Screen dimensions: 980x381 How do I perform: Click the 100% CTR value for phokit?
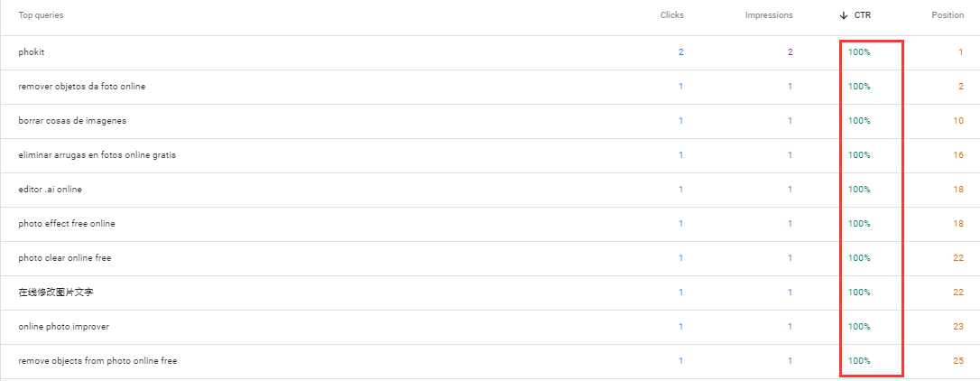(x=859, y=52)
